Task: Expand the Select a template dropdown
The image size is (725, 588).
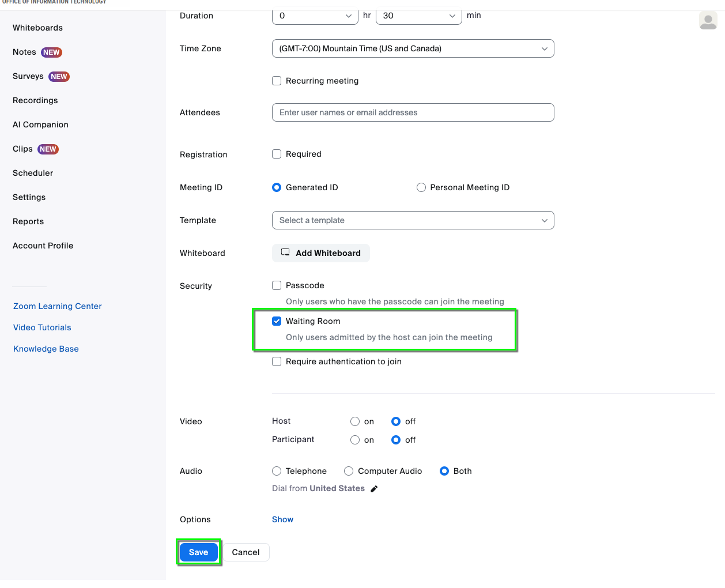Action: [x=413, y=220]
